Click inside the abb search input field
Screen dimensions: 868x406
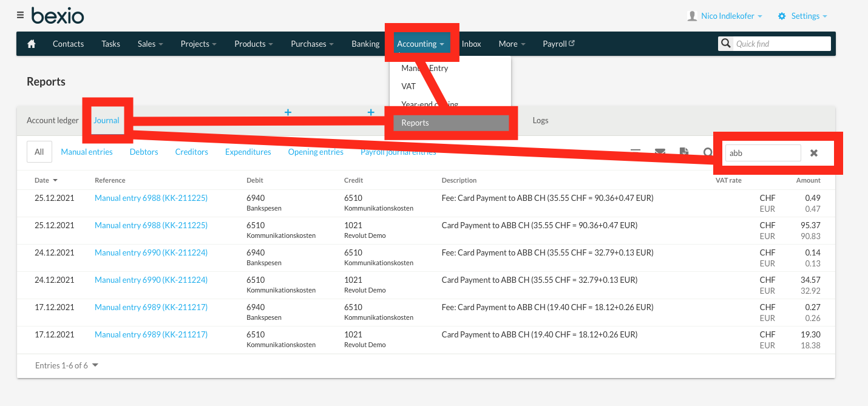click(x=762, y=152)
